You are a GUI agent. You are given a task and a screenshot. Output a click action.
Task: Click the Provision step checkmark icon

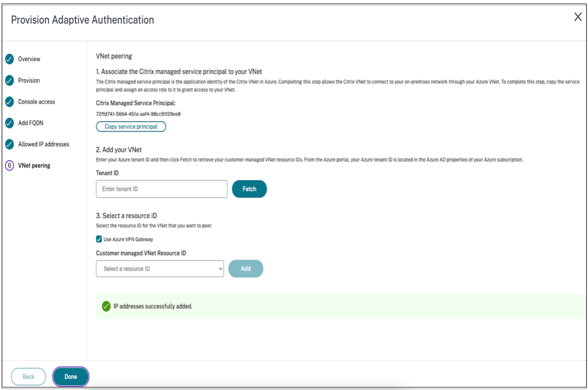(x=10, y=81)
